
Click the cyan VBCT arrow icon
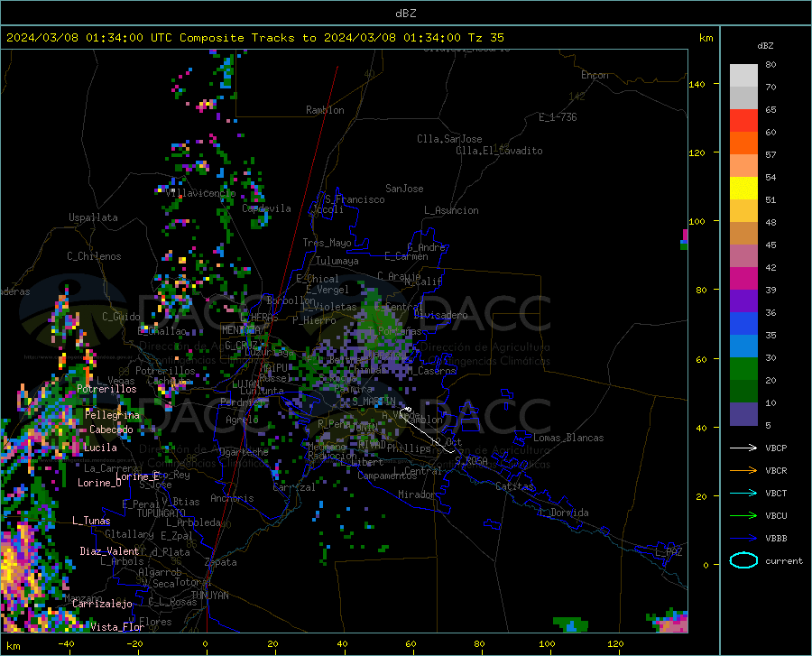743,493
